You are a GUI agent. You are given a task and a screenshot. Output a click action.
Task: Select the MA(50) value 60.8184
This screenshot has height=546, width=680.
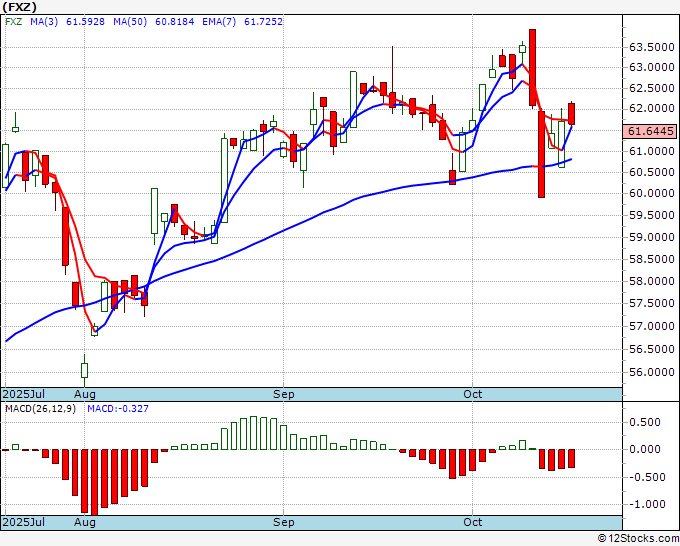click(x=175, y=21)
